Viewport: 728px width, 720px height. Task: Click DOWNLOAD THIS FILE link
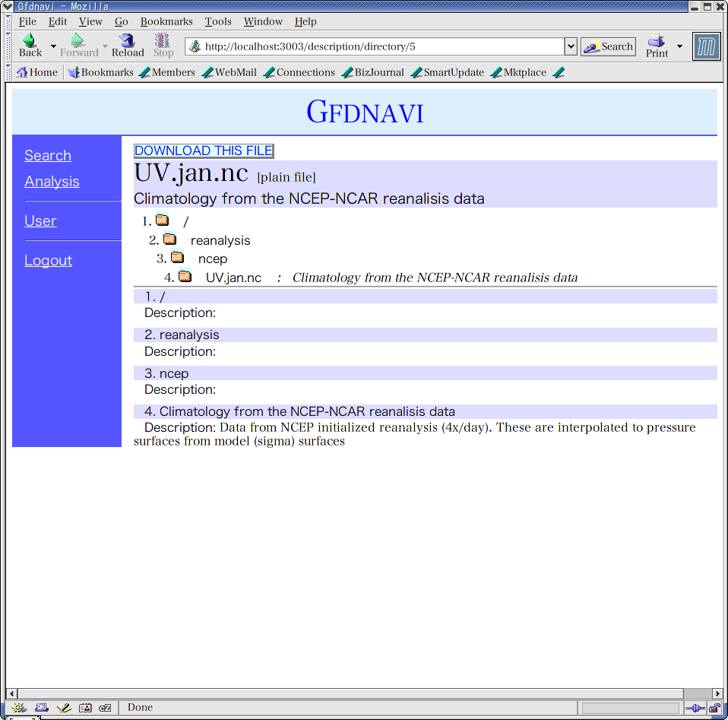(204, 151)
